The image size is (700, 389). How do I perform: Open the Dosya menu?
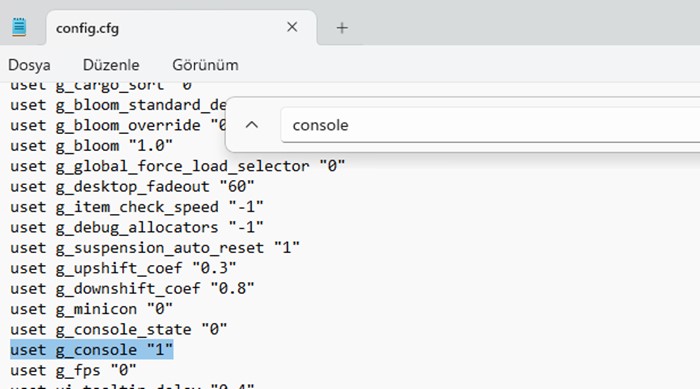pos(29,65)
